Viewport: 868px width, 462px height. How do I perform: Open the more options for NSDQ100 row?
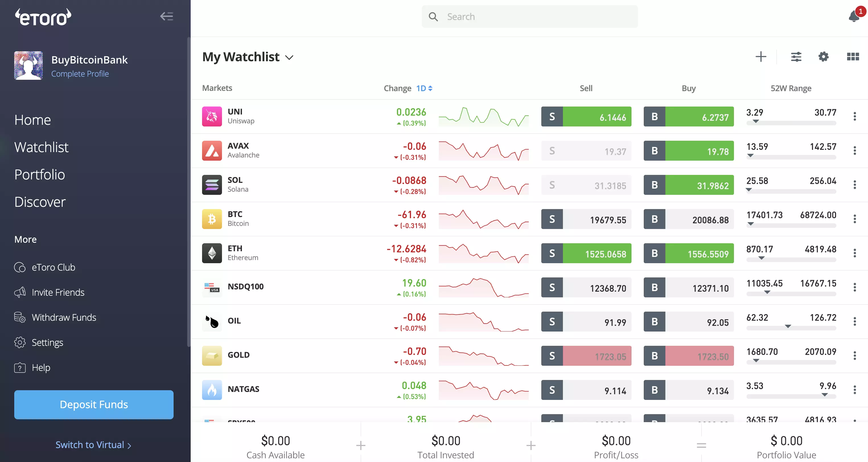pyautogui.click(x=855, y=287)
